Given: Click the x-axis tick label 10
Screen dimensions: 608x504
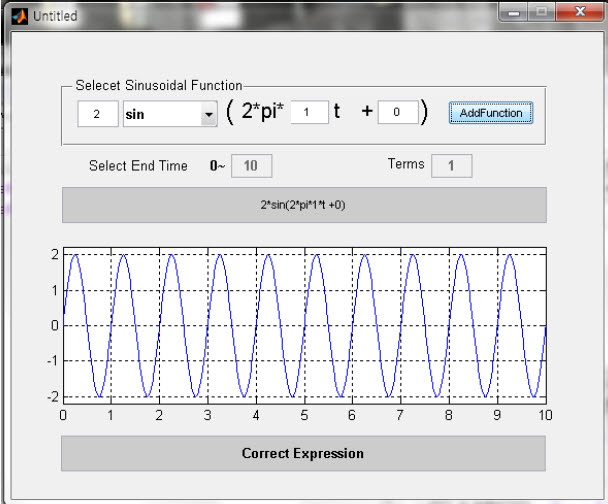Looking at the screenshot, I should [x=545, y=416].
